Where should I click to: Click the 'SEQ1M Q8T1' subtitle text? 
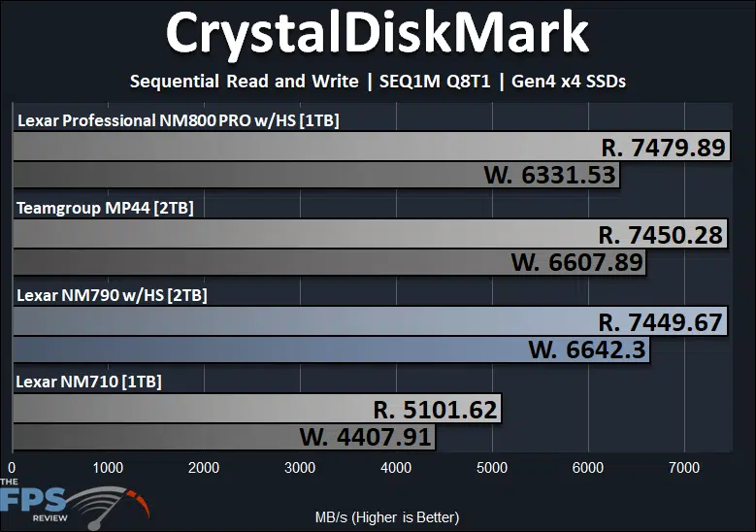(435, 81)
